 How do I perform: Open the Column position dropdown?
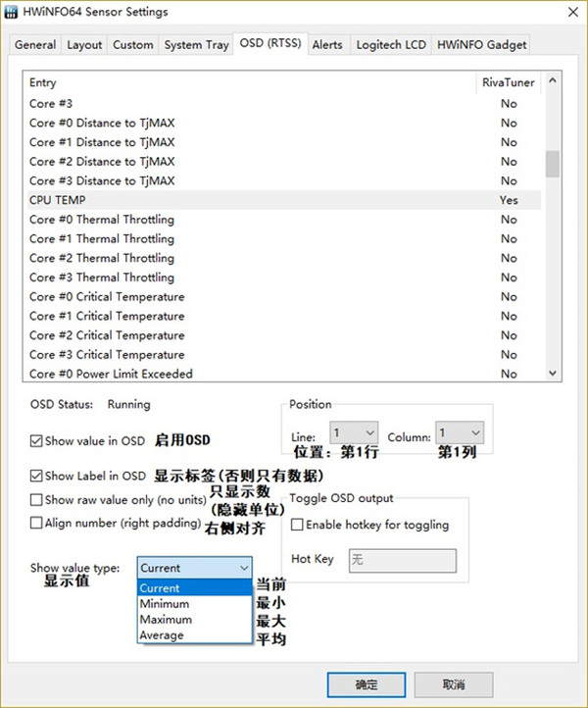coord(460,432)
